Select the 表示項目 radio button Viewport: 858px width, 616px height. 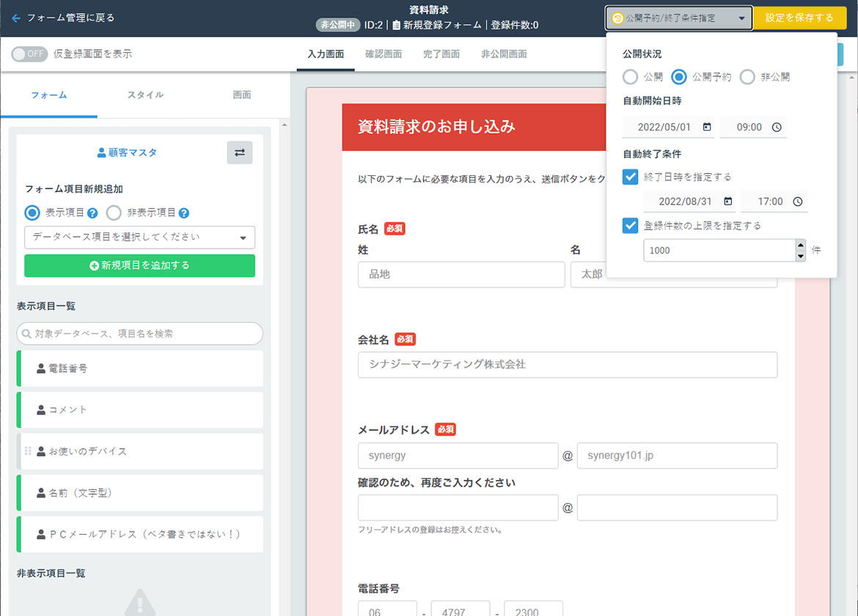point(32,213)
